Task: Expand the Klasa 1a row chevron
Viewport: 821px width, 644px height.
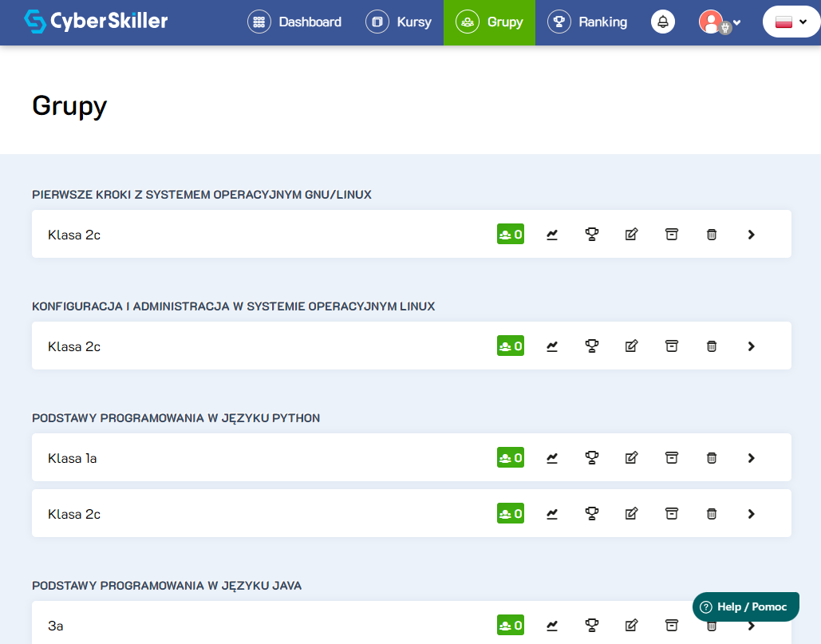Action: 751,458
